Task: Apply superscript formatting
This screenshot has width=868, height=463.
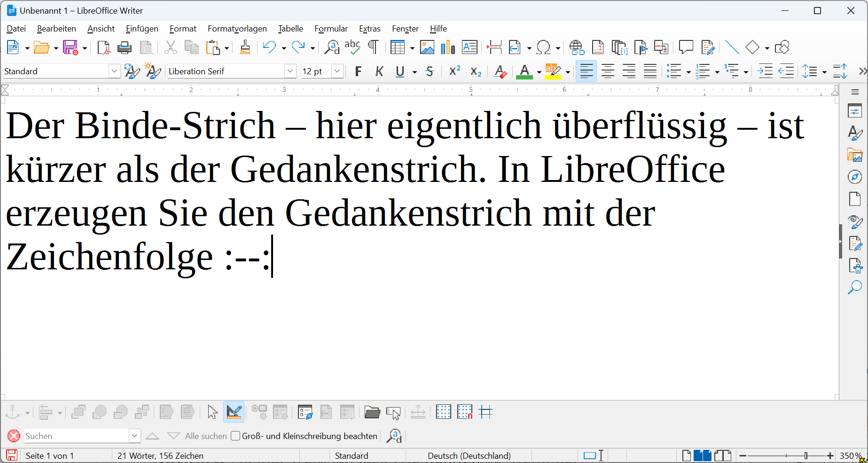Action: (454, 71)
